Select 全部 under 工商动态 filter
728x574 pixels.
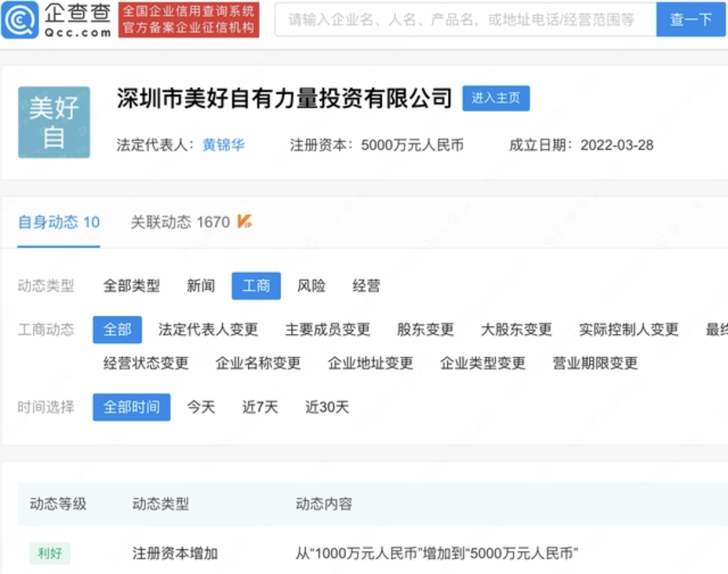(x=117, y=329)
